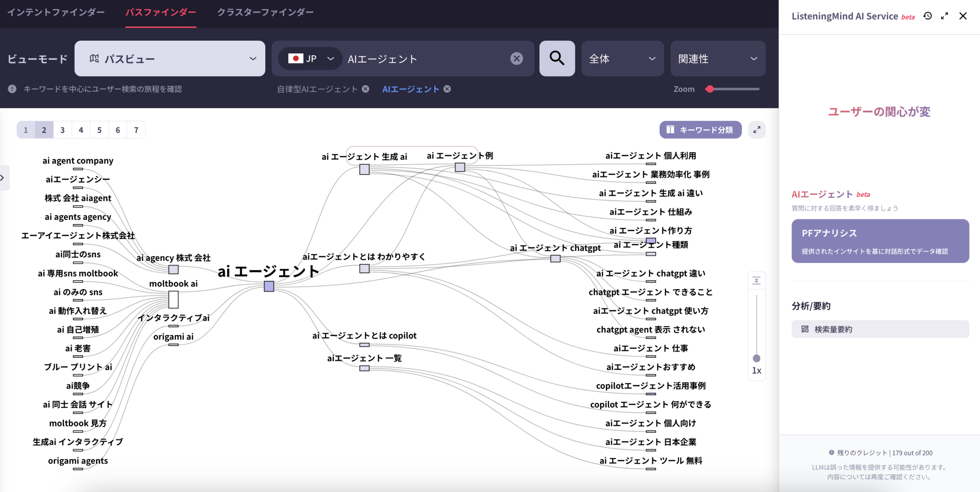Image resolution: width=980 pixels, height=492 pixels.
Task: Open the 全体 scope dropdown
Action: (x=622, y=59)
